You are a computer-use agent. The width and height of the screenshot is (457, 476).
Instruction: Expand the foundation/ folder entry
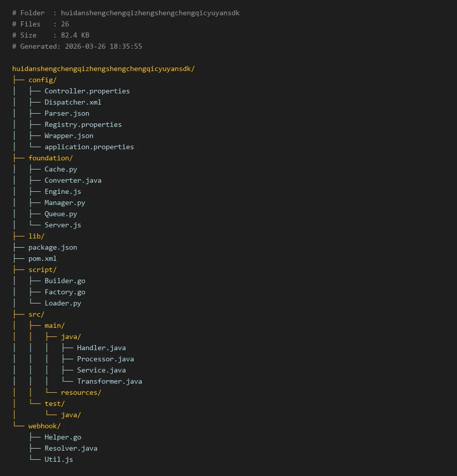point(50,158)
